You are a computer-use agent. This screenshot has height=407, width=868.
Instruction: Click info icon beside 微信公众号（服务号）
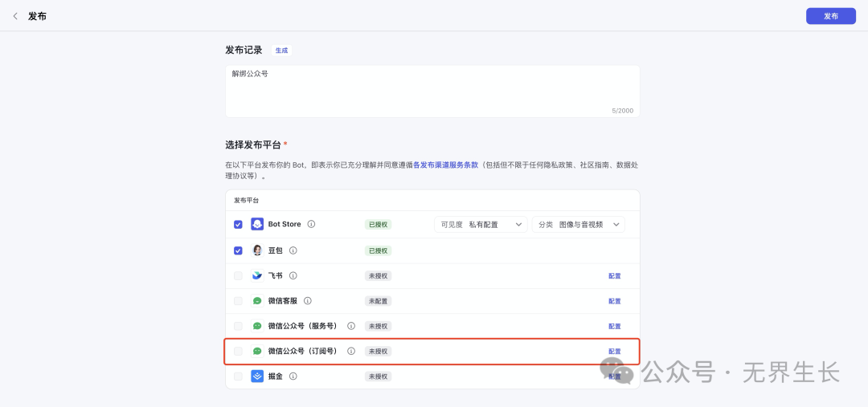[351, 326]
